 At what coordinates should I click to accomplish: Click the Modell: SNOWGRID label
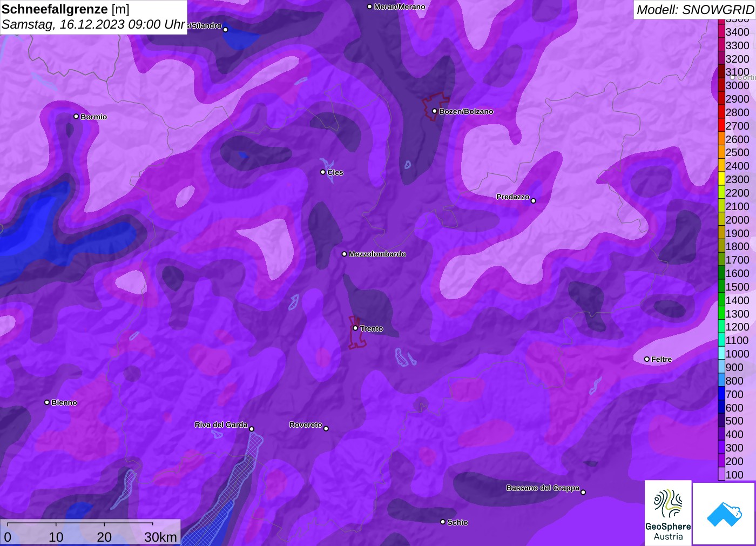695,10
